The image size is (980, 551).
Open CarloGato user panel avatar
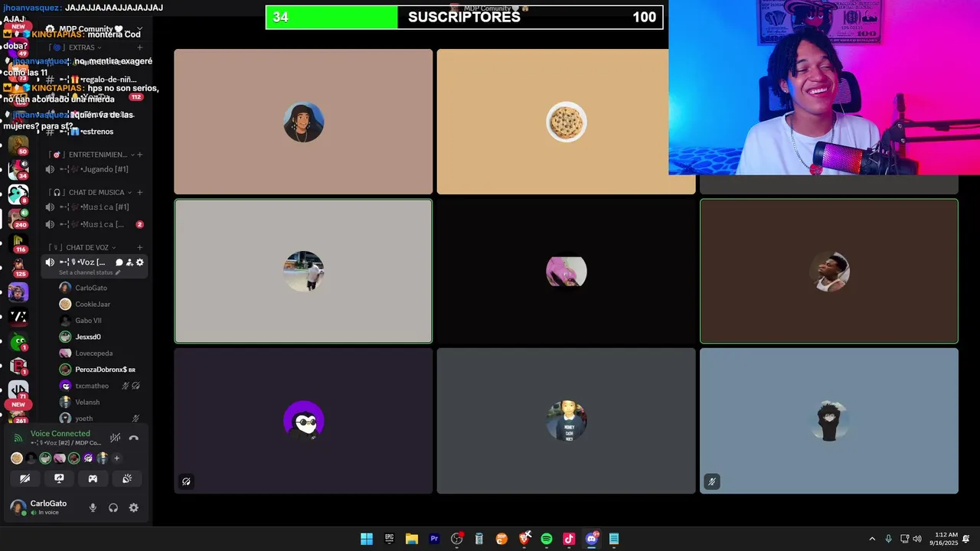tap(18, 507)
